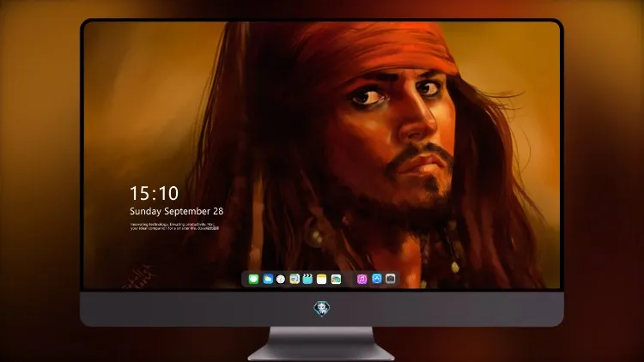The height and width of the screenshot is (362, 644).
Task: Open the fourth dock app, left of the clapperboard
Action: 294,279
